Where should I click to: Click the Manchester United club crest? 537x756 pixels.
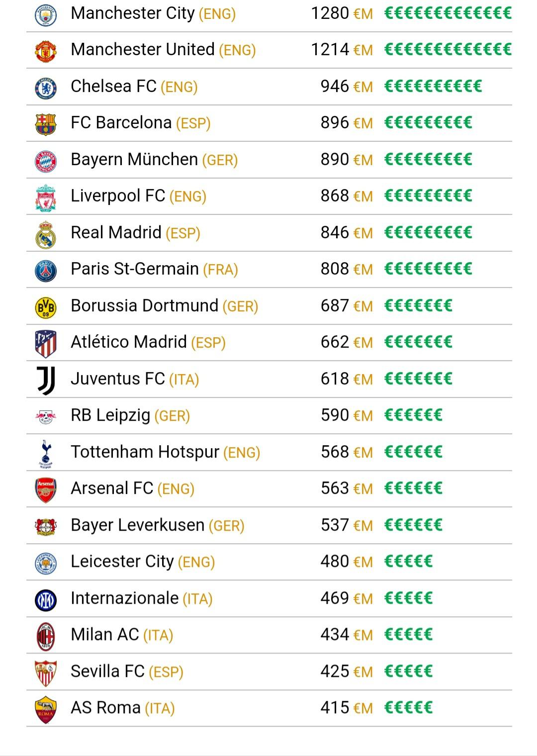46,51
